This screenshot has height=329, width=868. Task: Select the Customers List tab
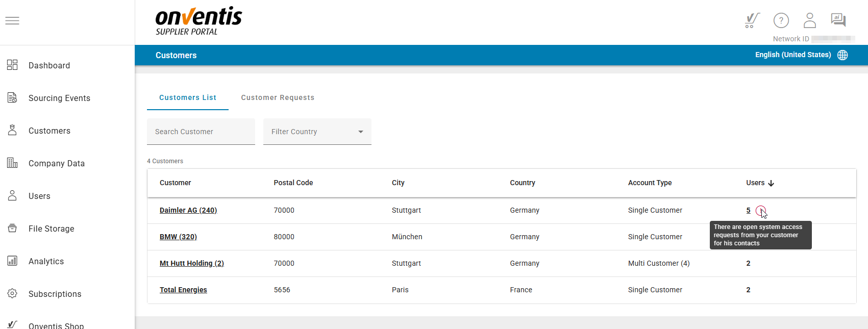tap(187, 97)
